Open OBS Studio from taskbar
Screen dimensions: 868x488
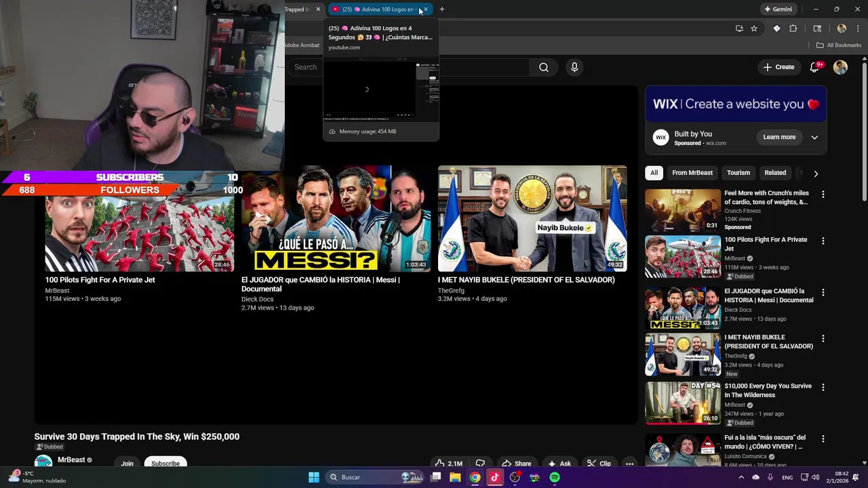[515, 477]
